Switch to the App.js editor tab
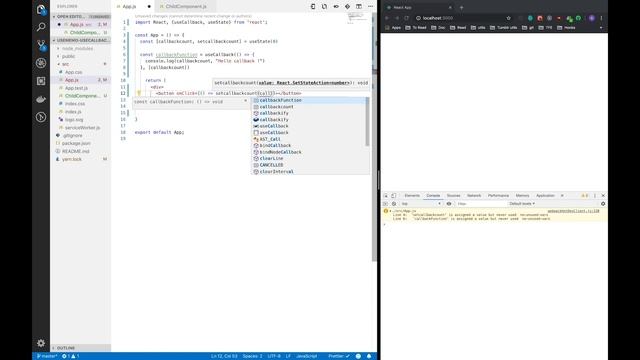This screenshot has height=360, width=640. point(129,7)
